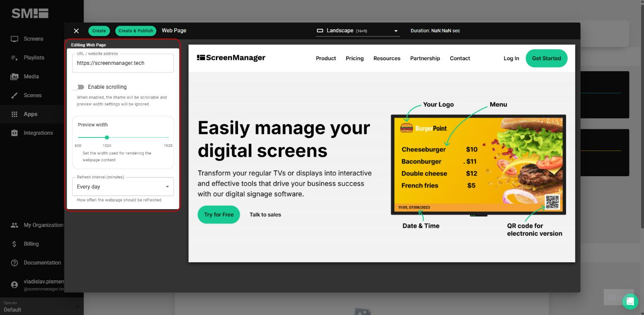Open the Integrations sidebar icon

coord(15,133)
